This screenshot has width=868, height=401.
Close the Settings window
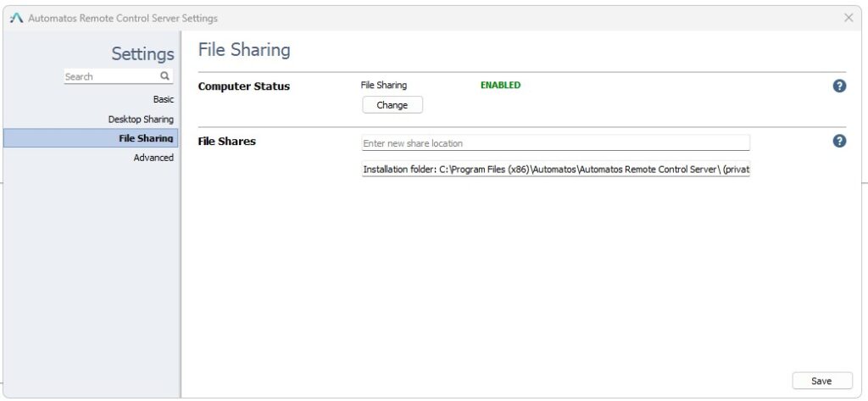click(848, 18)
